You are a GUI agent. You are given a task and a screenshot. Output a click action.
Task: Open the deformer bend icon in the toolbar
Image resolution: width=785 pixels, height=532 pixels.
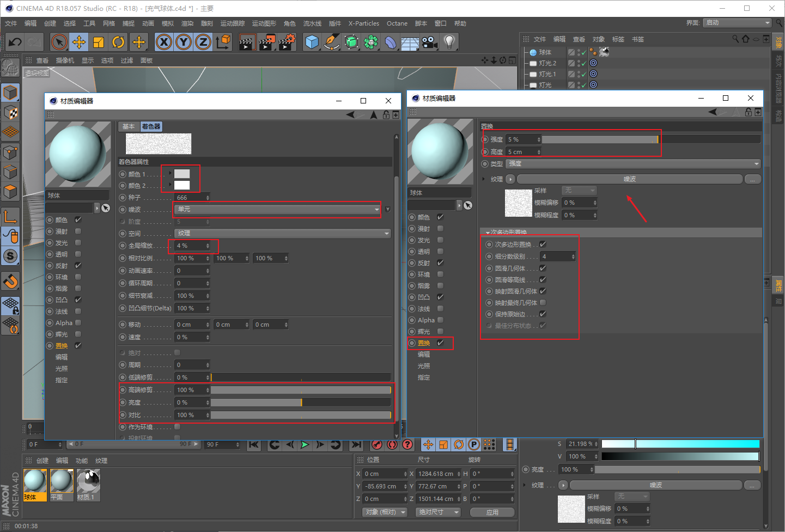(391, 42)
